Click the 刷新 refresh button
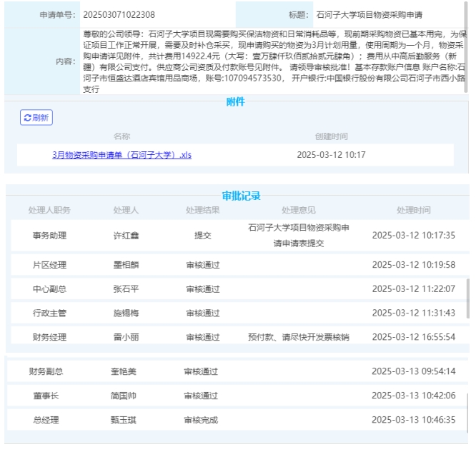 tap(36, 118)
